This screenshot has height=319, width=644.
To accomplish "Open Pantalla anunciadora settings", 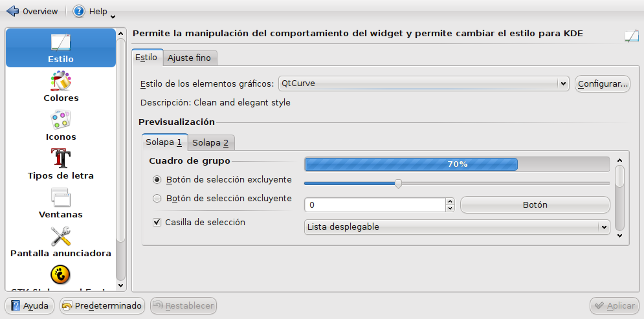I will coord(61,236).
